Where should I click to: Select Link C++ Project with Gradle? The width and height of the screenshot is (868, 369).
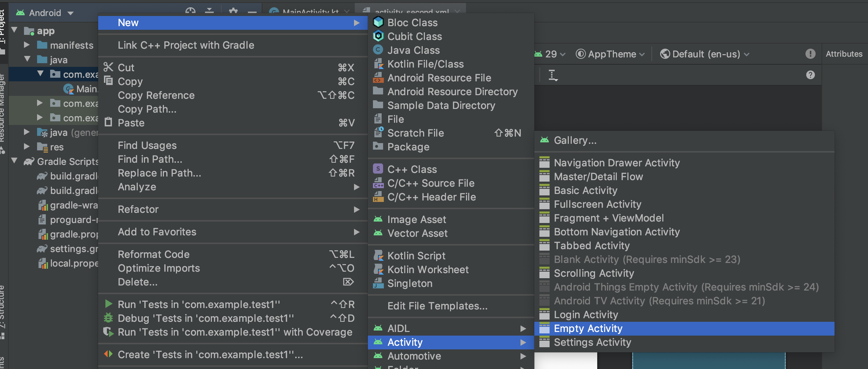(233, 45)
